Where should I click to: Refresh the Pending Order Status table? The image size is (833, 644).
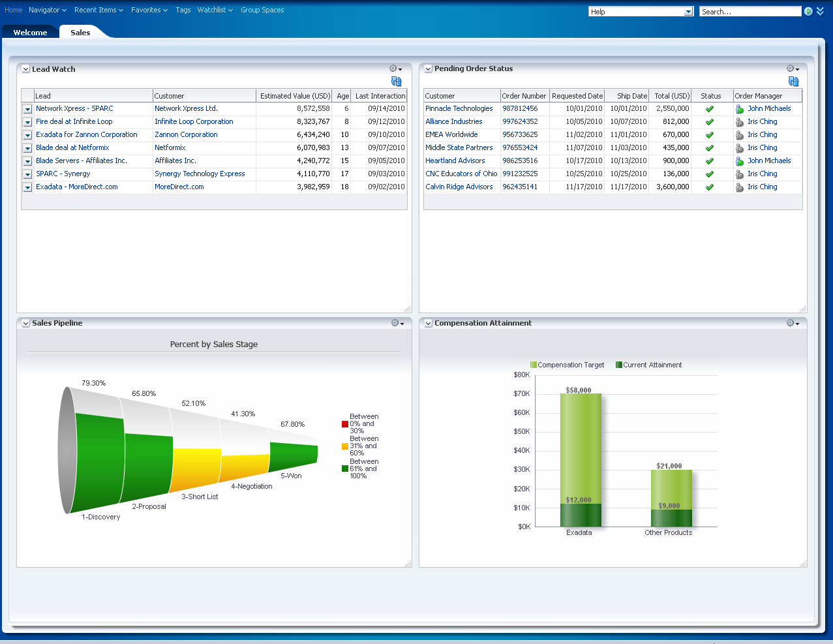(x=793, y=82)
